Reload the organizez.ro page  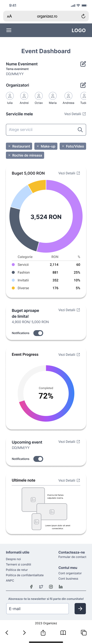pos(83,16)
